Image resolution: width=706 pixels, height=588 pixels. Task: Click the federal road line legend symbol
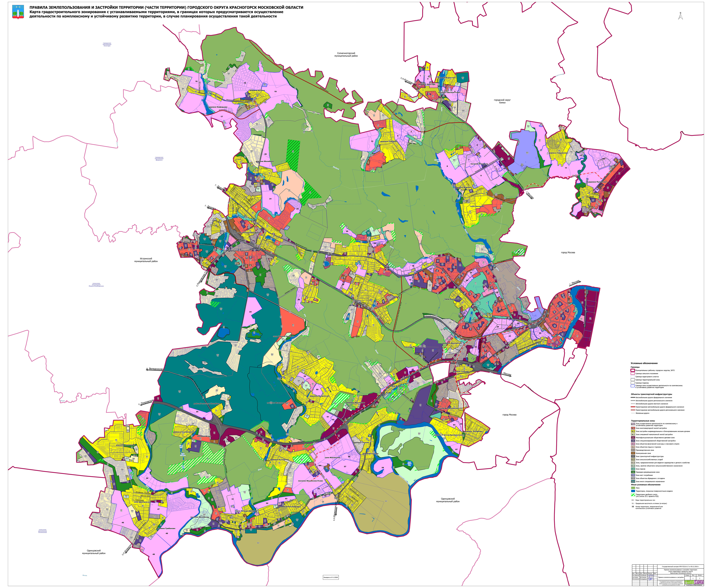[633, 397]
